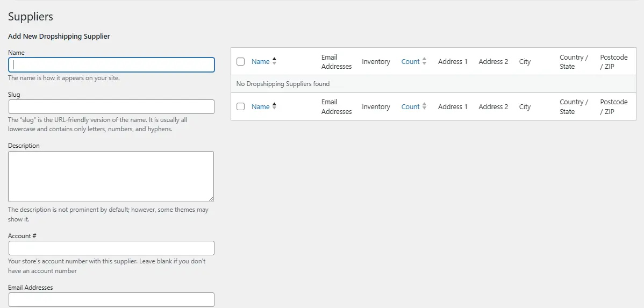Screen dimensions: 644x308
Task: Focus the Slug text field
Action: pos(111,107)
